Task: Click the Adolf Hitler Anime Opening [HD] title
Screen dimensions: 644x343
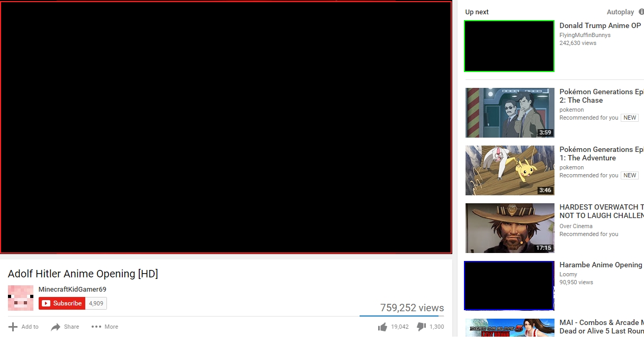Action: [83, 274]
